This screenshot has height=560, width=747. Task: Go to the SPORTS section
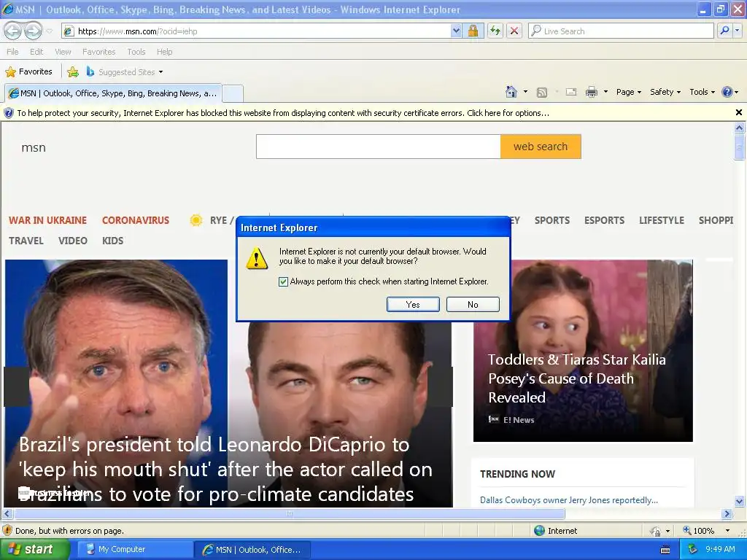552,220
